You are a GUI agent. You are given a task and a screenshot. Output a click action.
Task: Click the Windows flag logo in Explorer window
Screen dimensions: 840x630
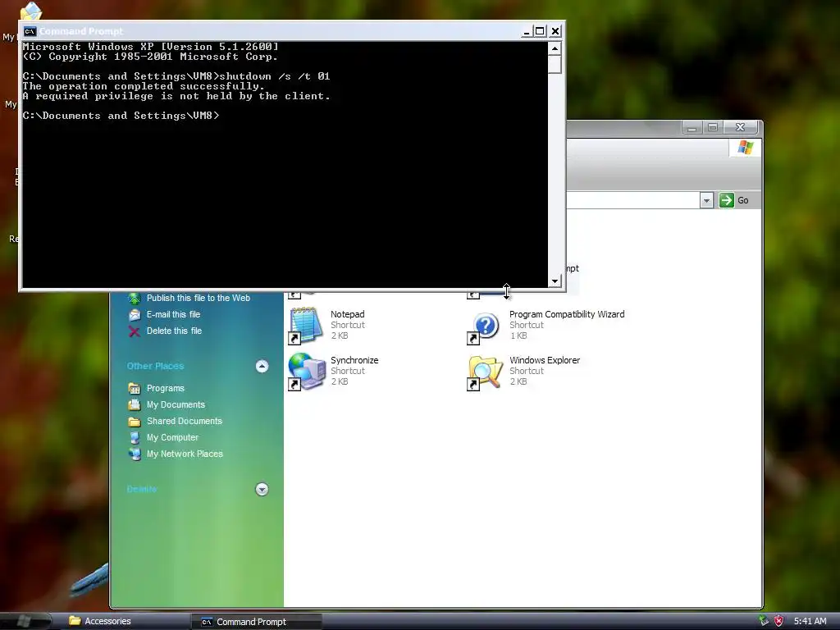(x=745, y=148)
